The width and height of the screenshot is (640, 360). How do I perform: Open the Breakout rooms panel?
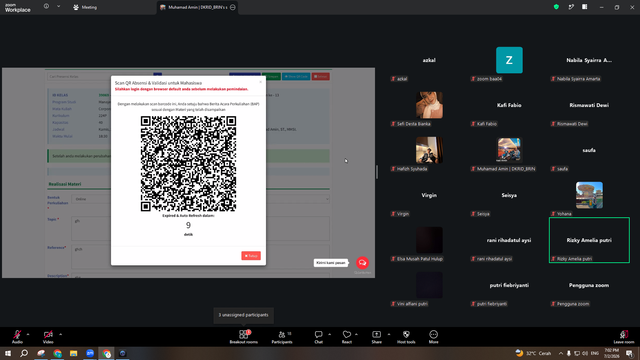coord(244,337)
